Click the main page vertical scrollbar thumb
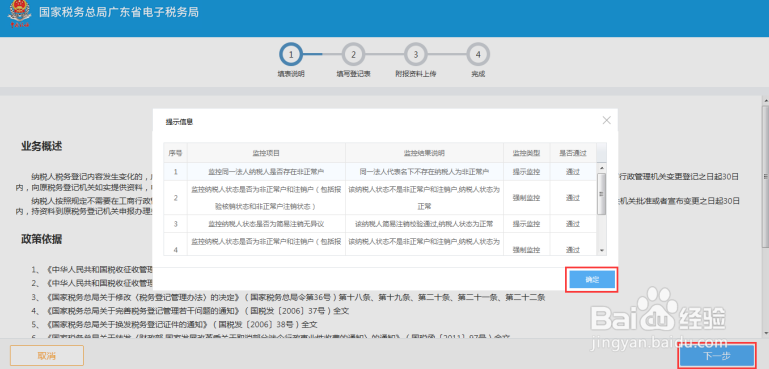 tap(765, 177)
